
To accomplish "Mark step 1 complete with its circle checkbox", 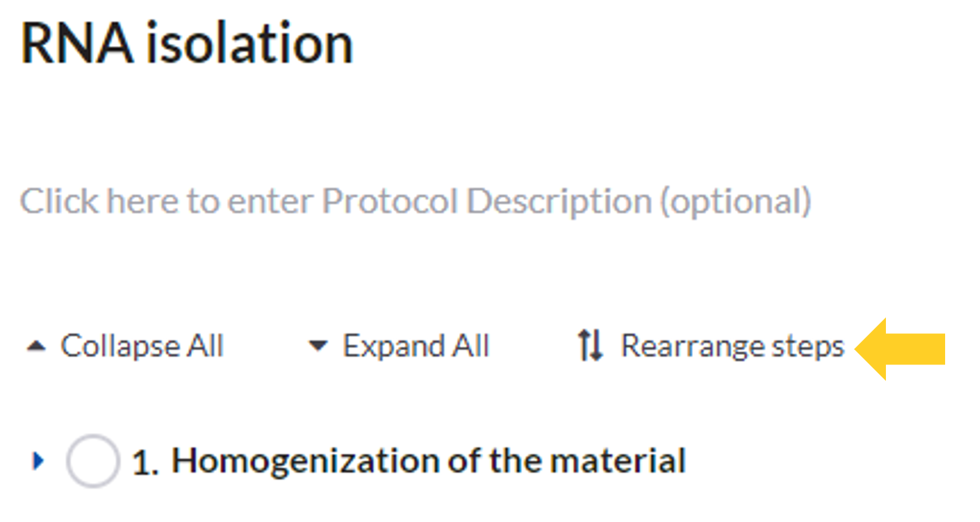I will coord(93,461).
